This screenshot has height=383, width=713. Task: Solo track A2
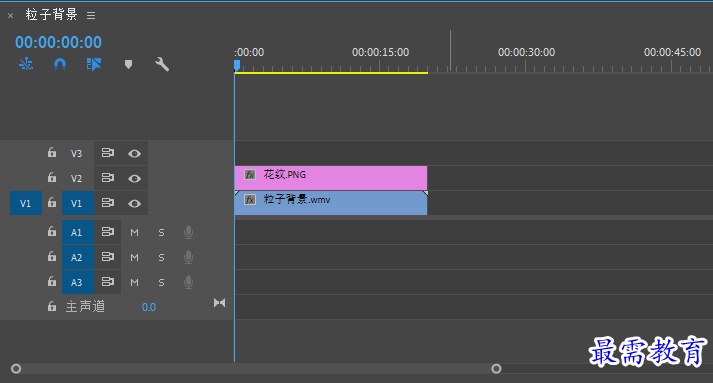(x=161, y=257)
